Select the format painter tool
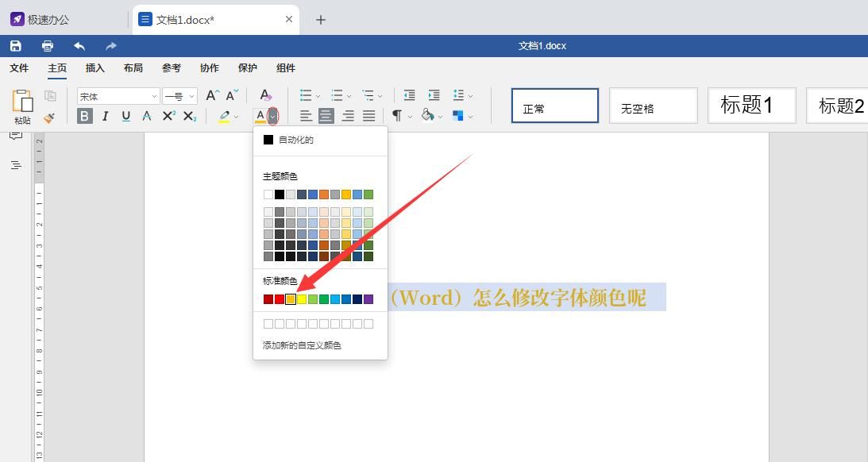The height and width of the screenshot is (462, 868). coord(49,117)
